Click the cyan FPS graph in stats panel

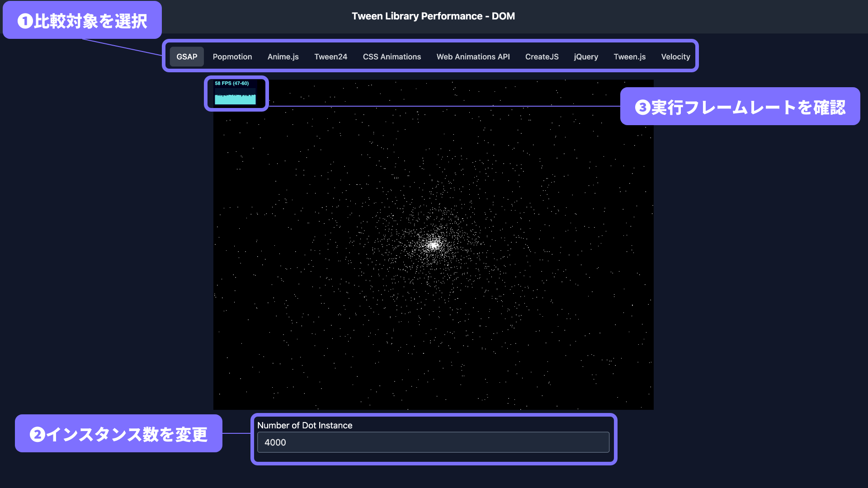point(235,99)
